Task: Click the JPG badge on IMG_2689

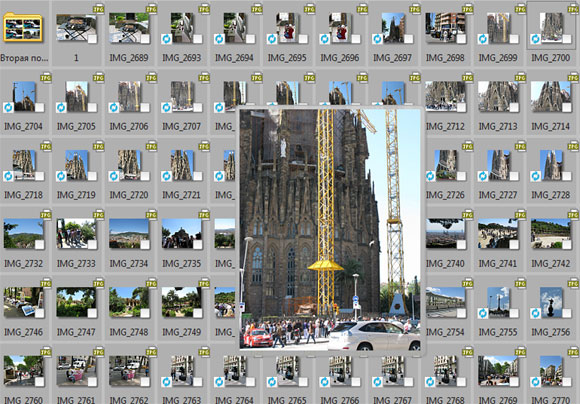Action: 152,9
